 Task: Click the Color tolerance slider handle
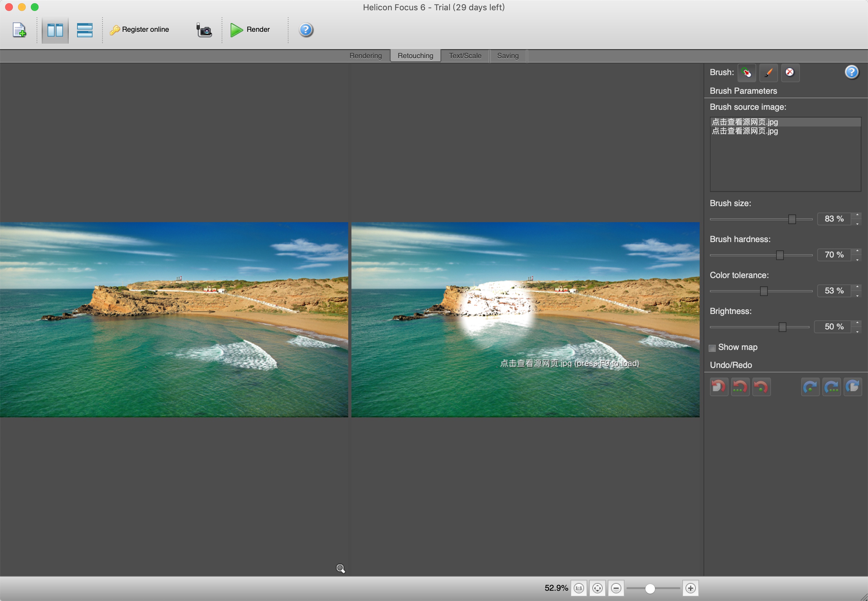pos(764,291)
